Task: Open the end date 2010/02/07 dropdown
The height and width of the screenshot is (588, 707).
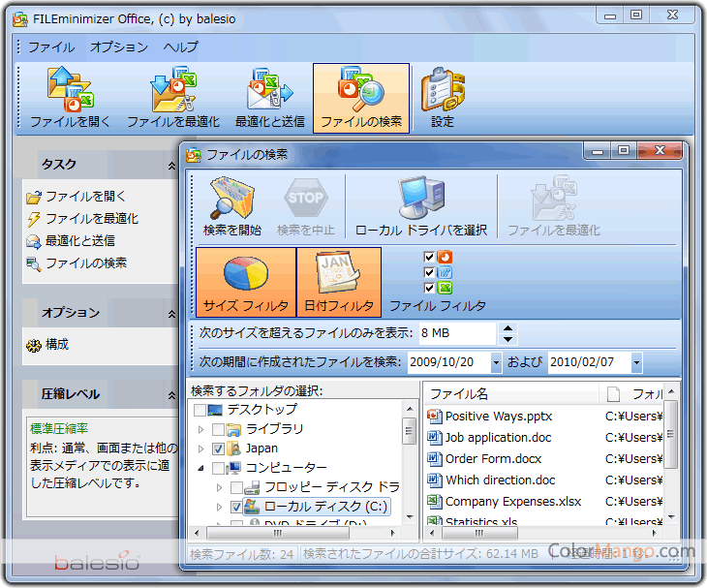Action: click(635, 363)
